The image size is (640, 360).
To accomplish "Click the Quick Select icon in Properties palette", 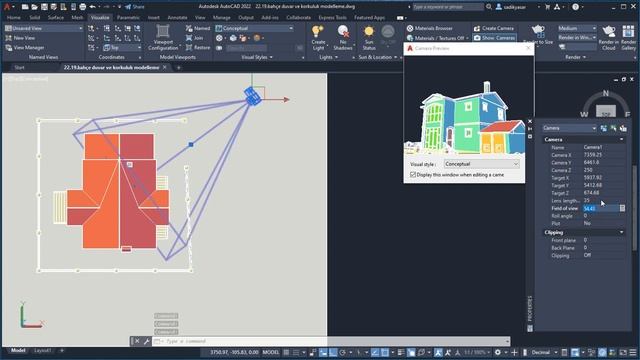I will [623, 128].
